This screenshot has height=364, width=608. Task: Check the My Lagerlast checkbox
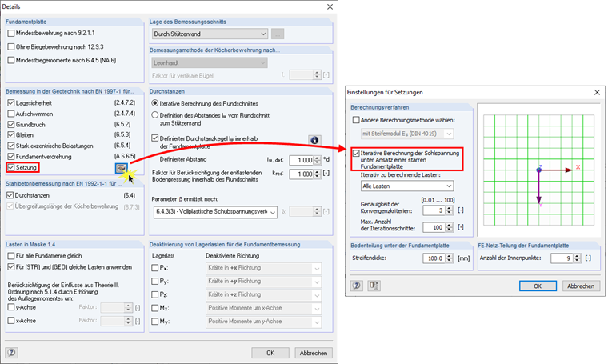point(155,322)
